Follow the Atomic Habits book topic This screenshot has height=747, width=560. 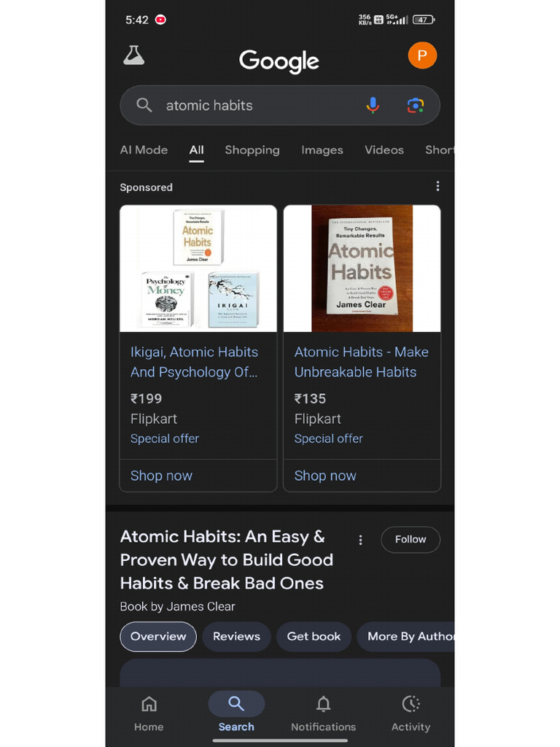click(x=411, y=540)
